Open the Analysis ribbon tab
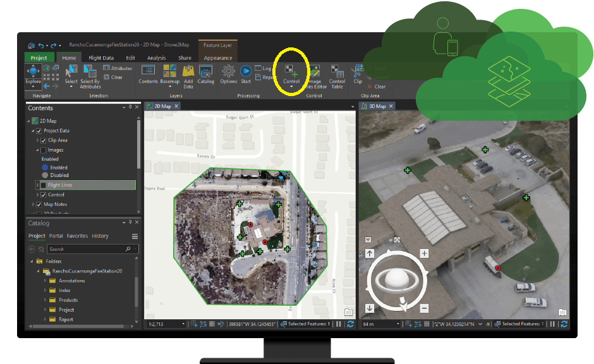The image size is (594, 364). (x=157, y=58)
